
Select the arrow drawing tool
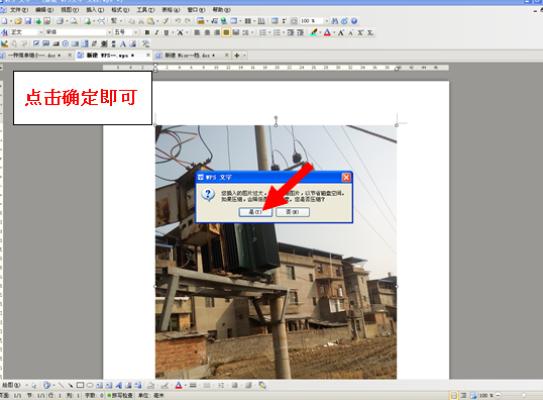tap(70, 385)
